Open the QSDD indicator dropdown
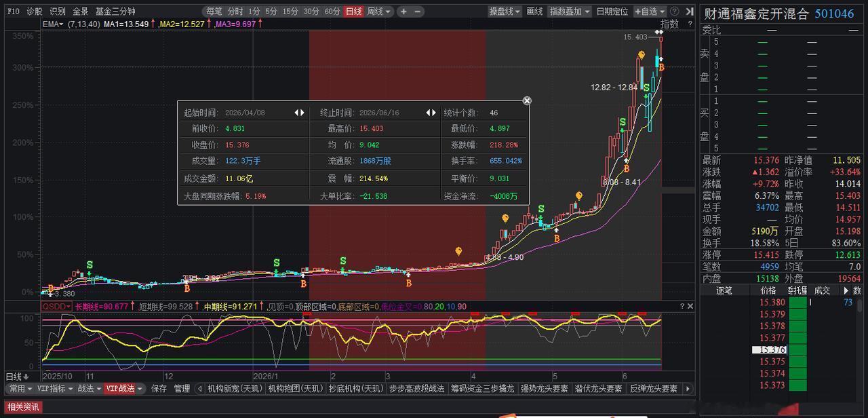This screenshot has width=868, height=418. (57, 307)
